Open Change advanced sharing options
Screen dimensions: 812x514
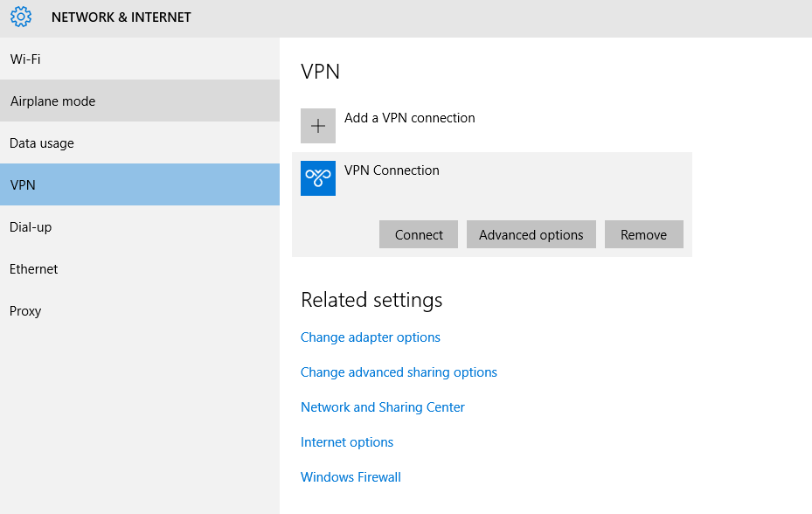[x=399, y=372]
